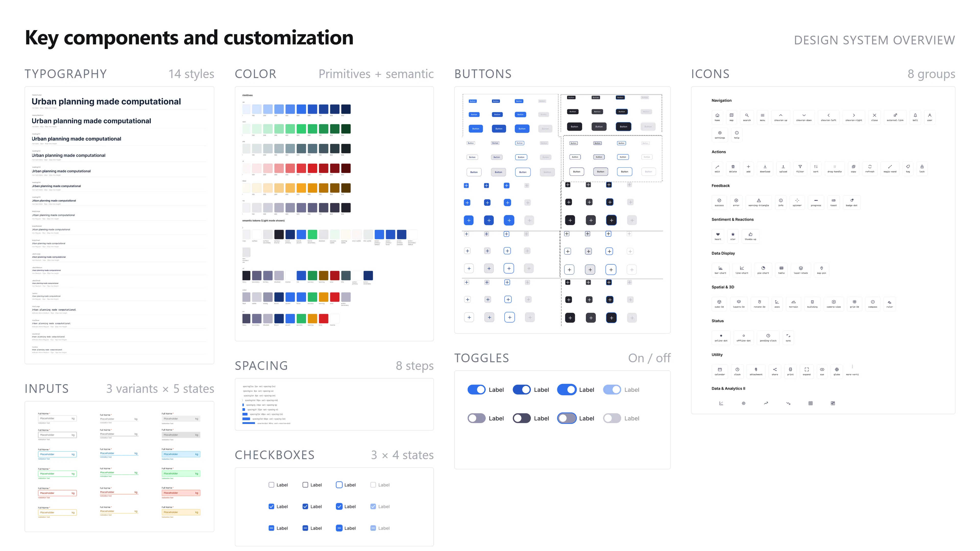The width and height of the screenshot is (980, 551).
Task: Check the blue-bordered unchecked Label checkbox
Action: [x=339, y=485]
